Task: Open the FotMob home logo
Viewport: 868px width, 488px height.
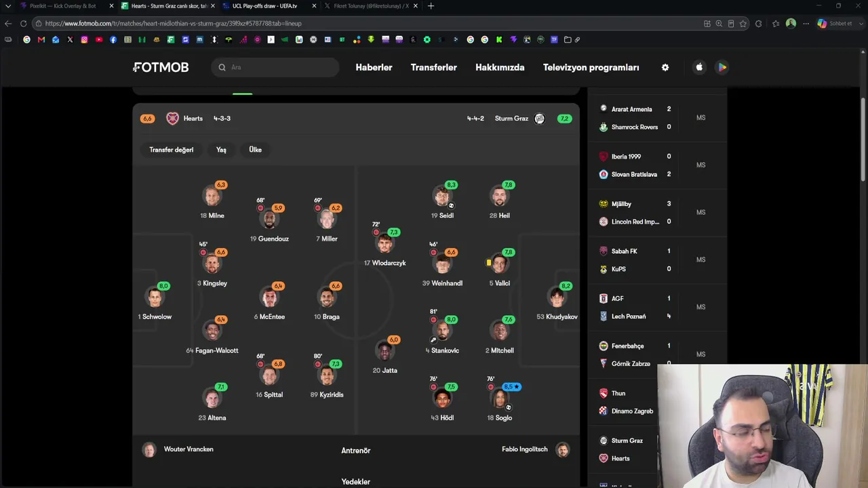Action: (161, 67)
